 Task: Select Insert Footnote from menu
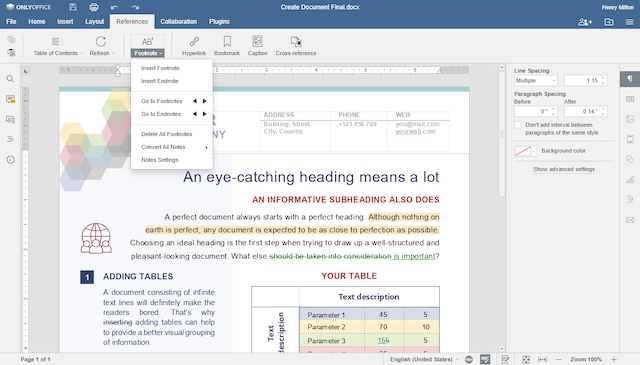(171, 68)
